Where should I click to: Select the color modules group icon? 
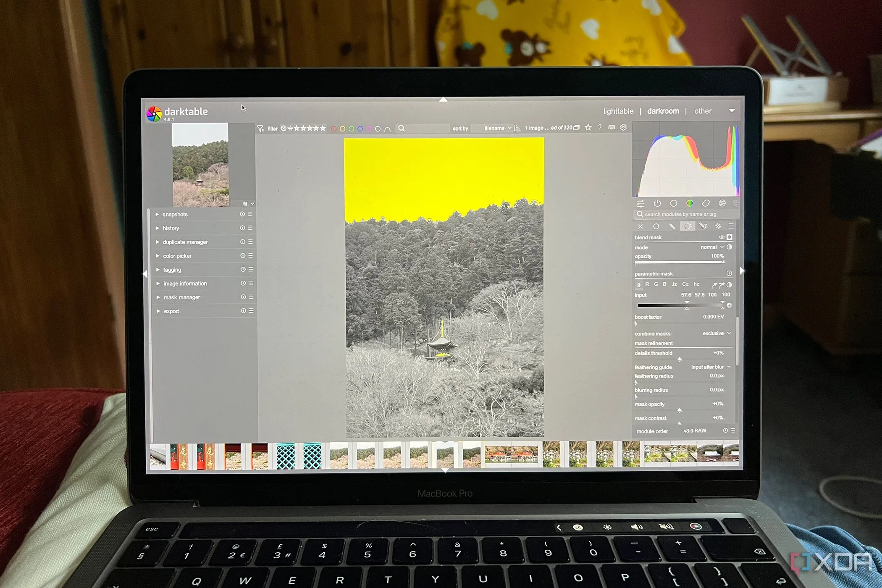[690, 203]
